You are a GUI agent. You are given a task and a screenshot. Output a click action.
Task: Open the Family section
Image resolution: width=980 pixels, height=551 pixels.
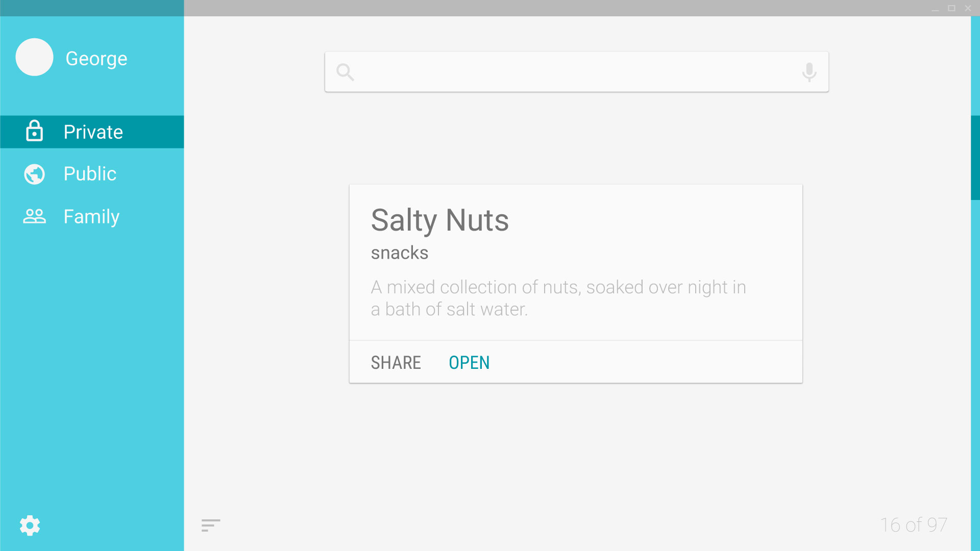(x=92, y=216)
